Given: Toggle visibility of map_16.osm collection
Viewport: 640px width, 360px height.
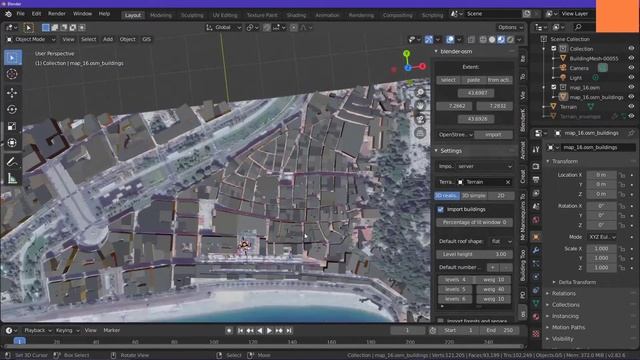Looking at the screenshot, I should pyautogui.click(x=631, y=87).
